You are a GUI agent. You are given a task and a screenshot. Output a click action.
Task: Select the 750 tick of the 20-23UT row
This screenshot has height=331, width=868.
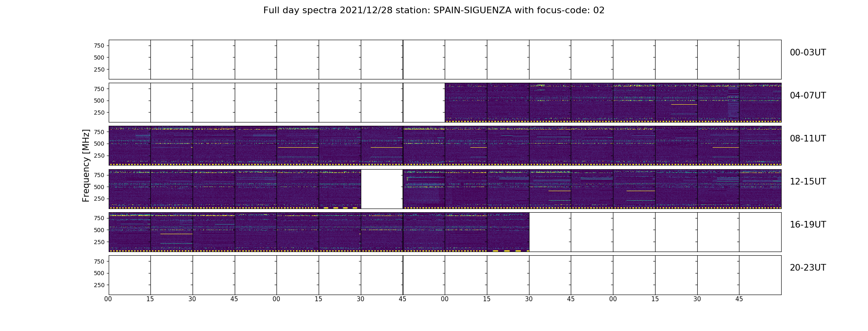click(99, 261)
